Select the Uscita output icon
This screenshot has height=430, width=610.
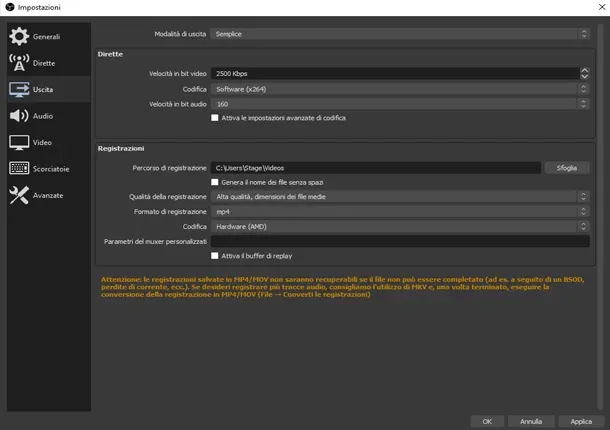[x=19, y=90]
